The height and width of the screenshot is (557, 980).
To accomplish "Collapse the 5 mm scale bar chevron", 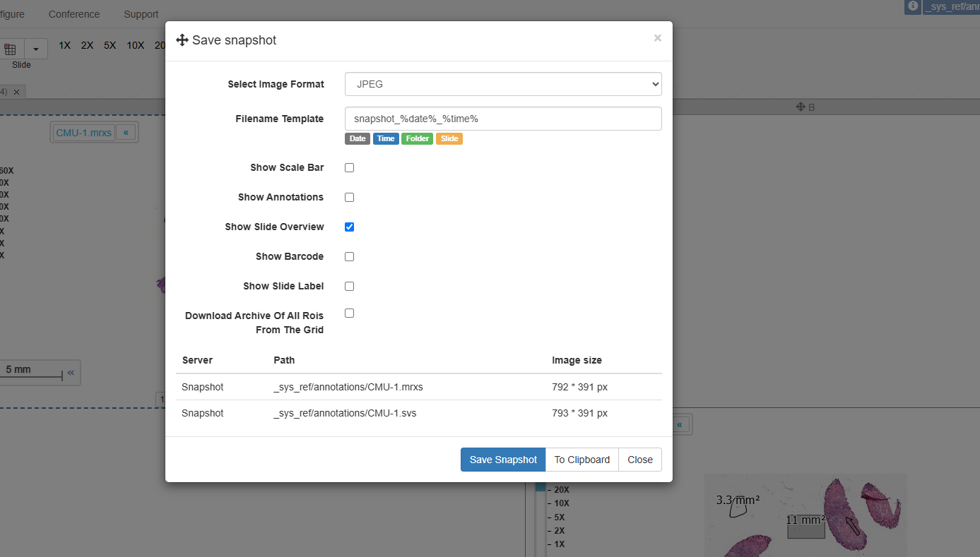I will tap(71, 373).
